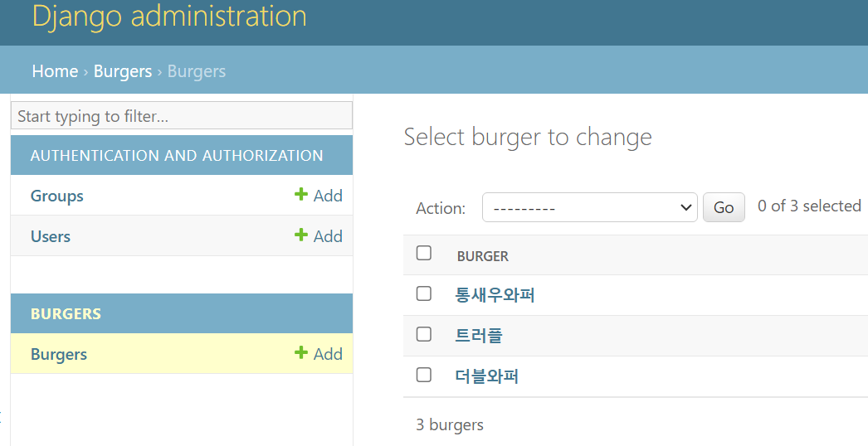The height and width of the screenshot is (446, 868).
Task: Open the Groups model link
Action: coord(57,196)
